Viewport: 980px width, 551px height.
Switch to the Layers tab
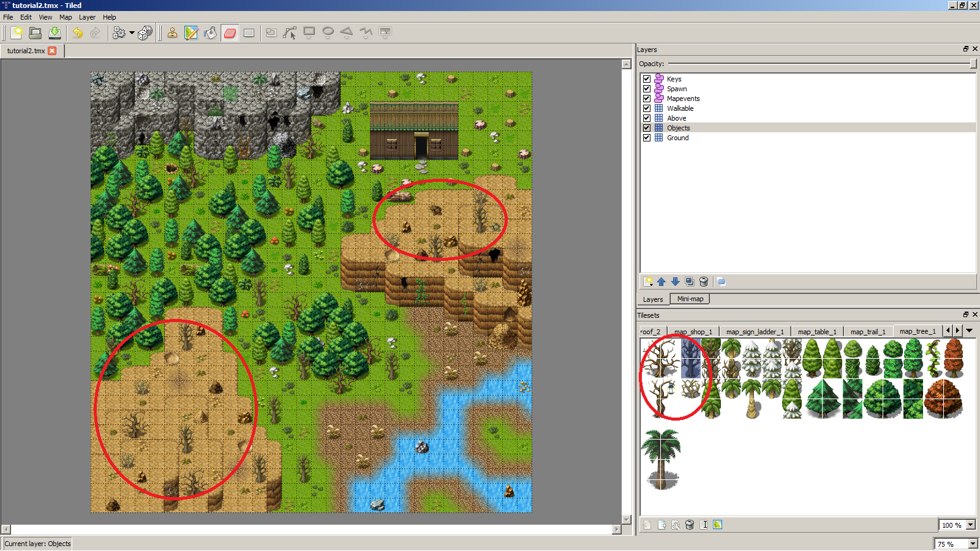point(653,299)
